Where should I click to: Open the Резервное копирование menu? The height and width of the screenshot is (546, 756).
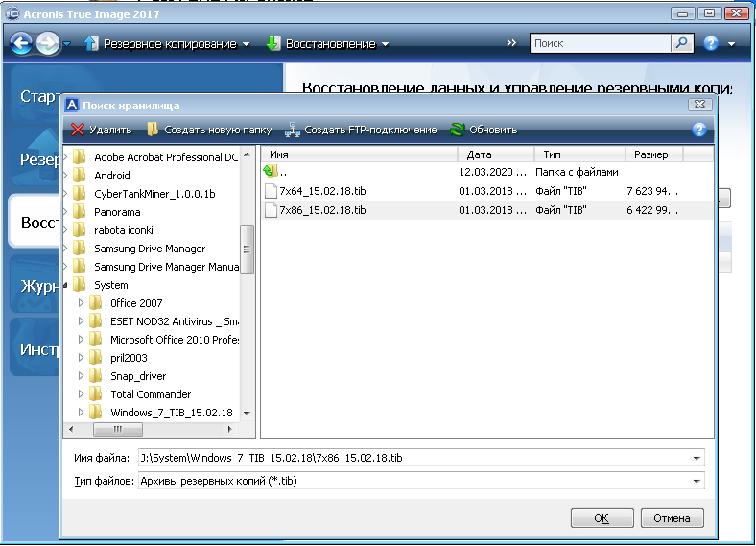[167, 44]
